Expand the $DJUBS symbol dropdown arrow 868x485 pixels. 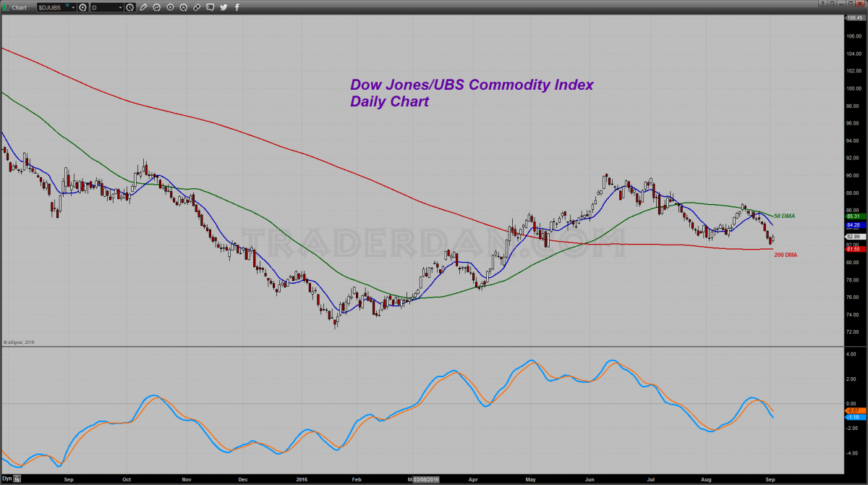coord(73,7)
